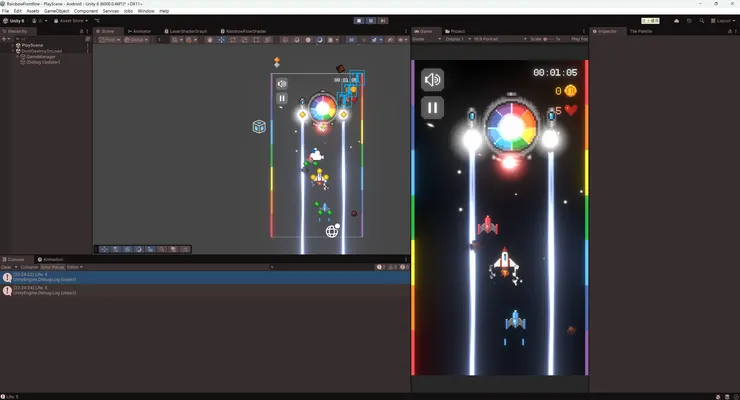The height and width of the screenshot is (400, 740).
Task: Switch to the Animation tab
Action: click(x=50, y=259)
